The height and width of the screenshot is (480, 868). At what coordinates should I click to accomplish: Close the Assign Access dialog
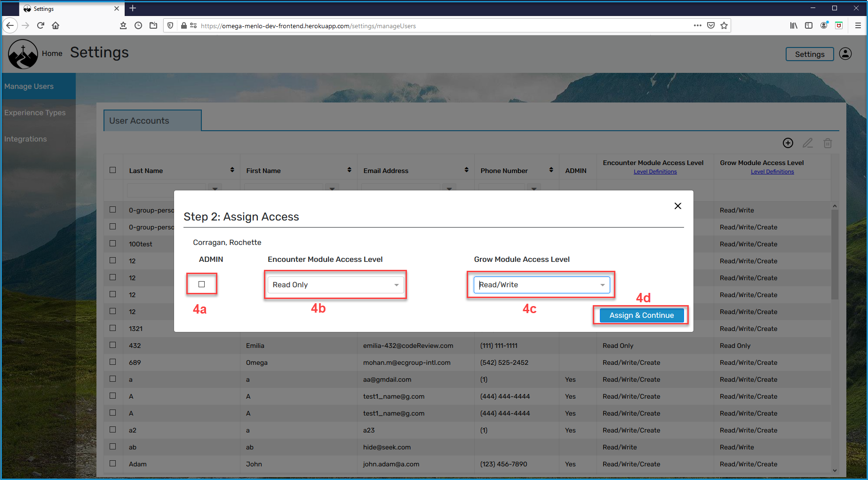tap(678, 206)
